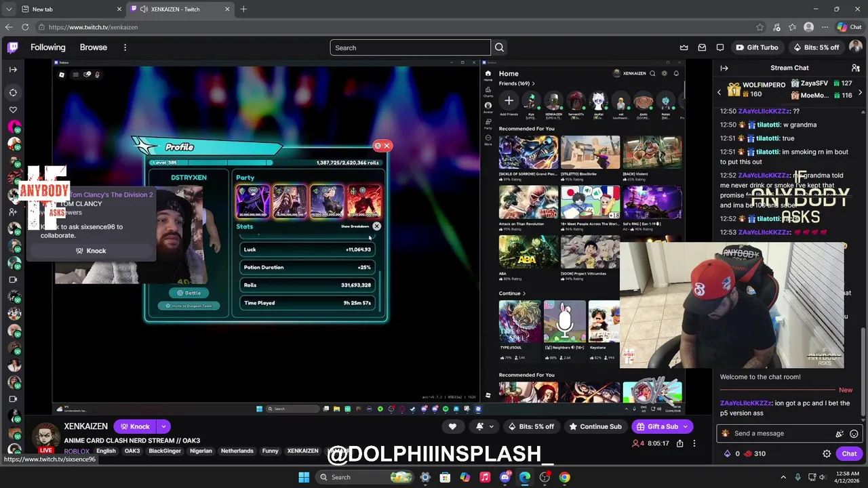Open the Bits balance icon in chat
868x488 pixels.
[x=728, y=454]
